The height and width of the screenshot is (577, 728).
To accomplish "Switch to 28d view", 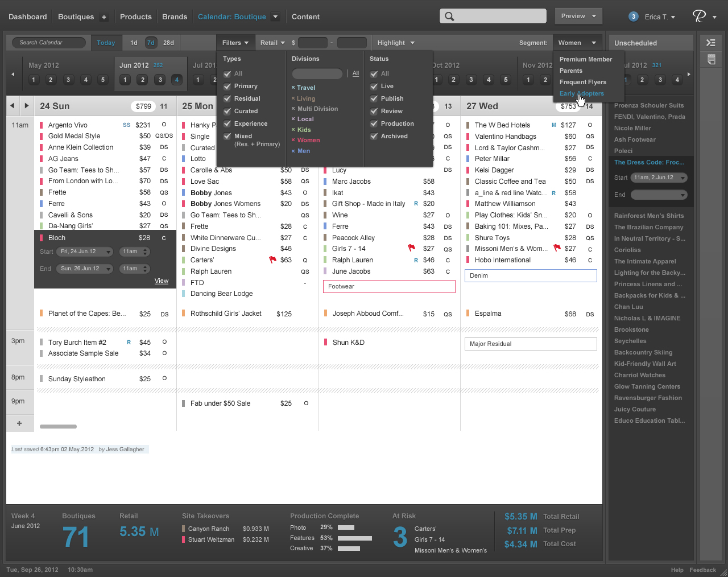I will point(169,43).
